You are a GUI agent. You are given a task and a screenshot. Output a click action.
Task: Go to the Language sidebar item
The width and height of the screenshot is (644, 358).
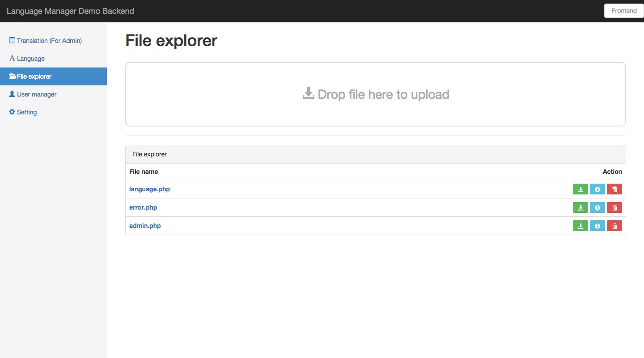point(30,59)
